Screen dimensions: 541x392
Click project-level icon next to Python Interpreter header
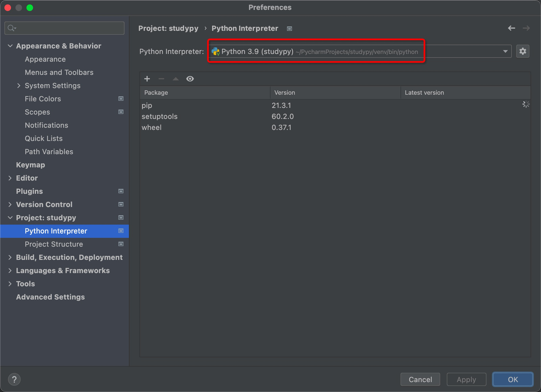point(290,29)
